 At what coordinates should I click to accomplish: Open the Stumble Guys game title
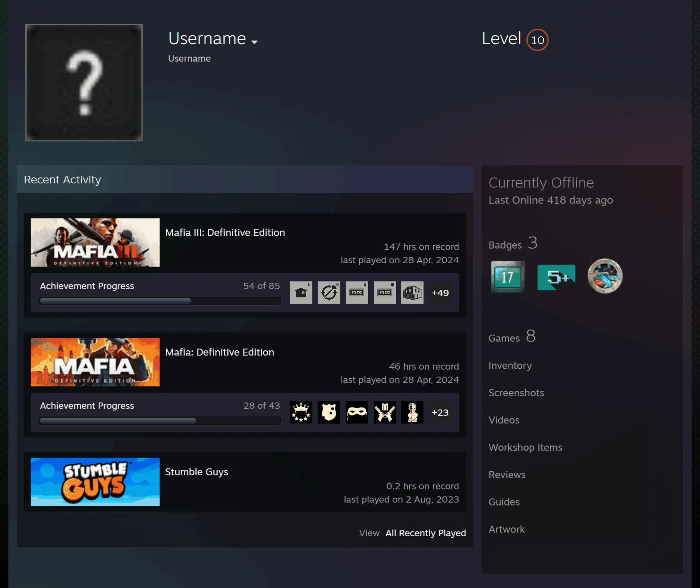click(x=197, y=472)
